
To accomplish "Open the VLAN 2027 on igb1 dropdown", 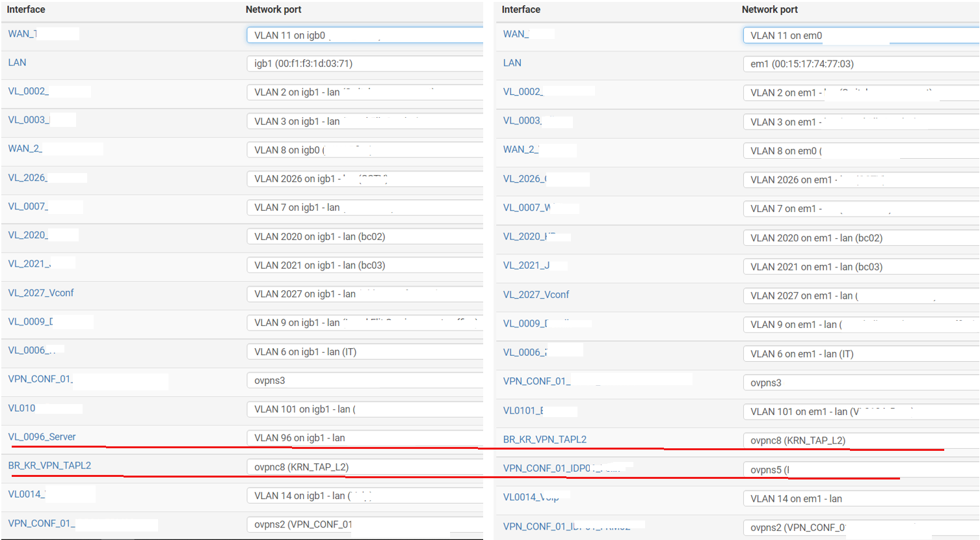I will point(365,293).
